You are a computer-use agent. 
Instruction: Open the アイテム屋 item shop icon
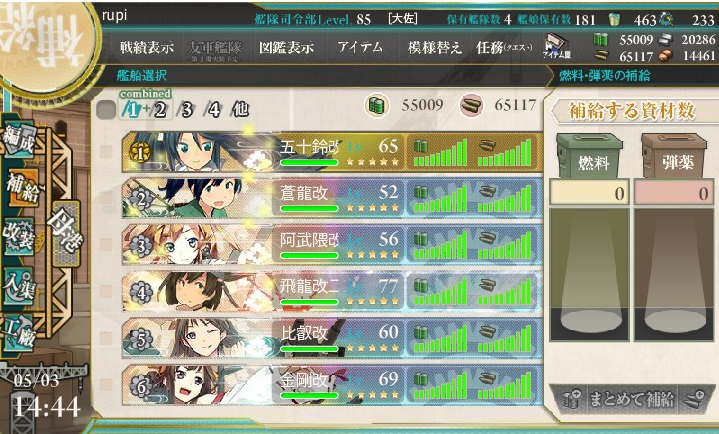(557, 46)
